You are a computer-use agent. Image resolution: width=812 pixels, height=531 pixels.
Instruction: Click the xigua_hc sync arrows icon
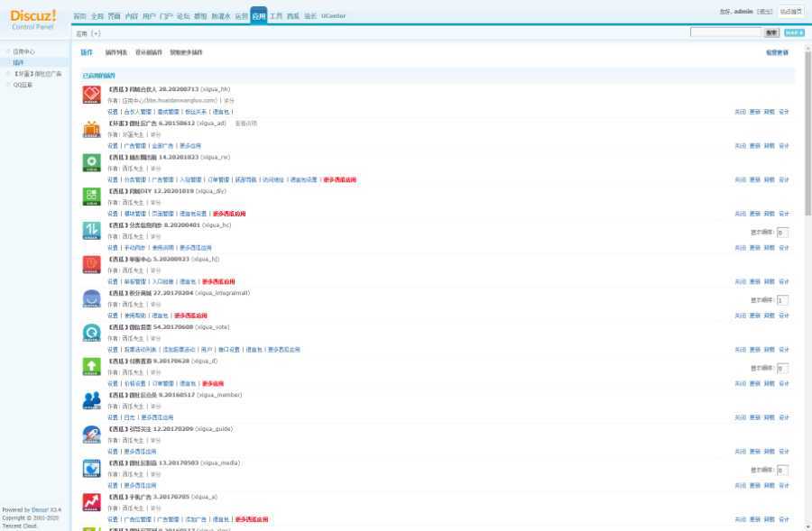[91, 231]
